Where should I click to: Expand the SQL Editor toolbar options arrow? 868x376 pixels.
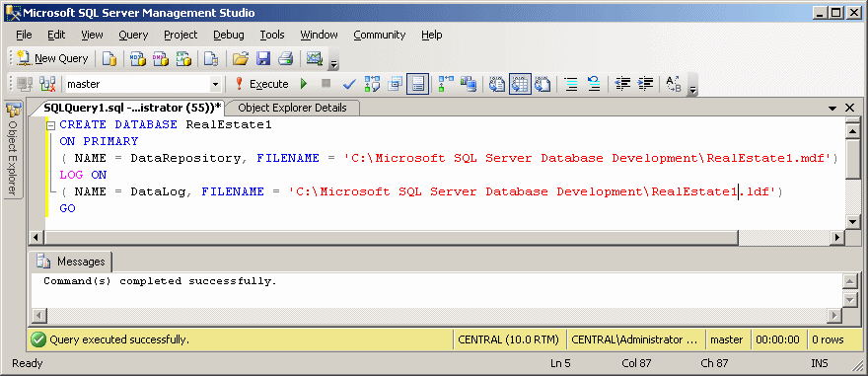click(x=693, y=90)
